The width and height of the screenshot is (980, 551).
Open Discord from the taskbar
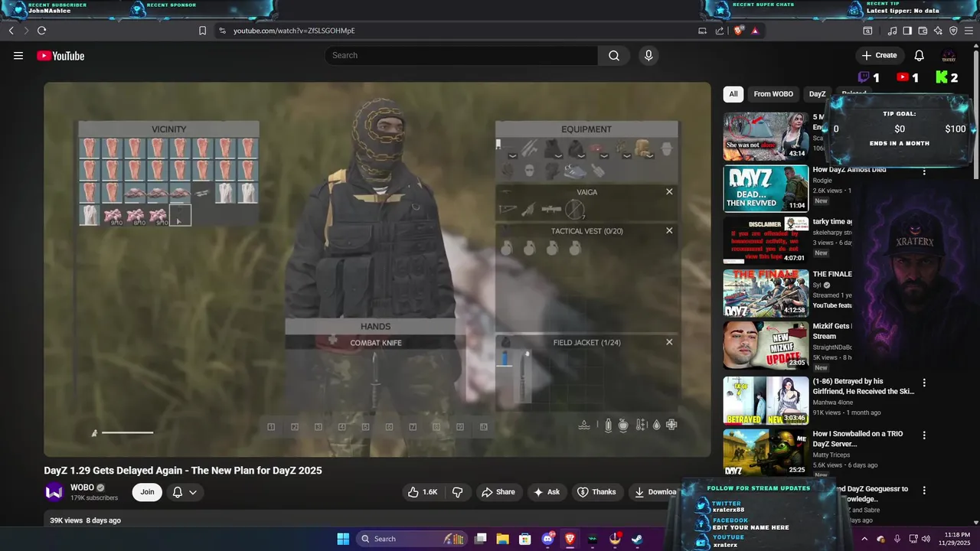pos(548,539)
